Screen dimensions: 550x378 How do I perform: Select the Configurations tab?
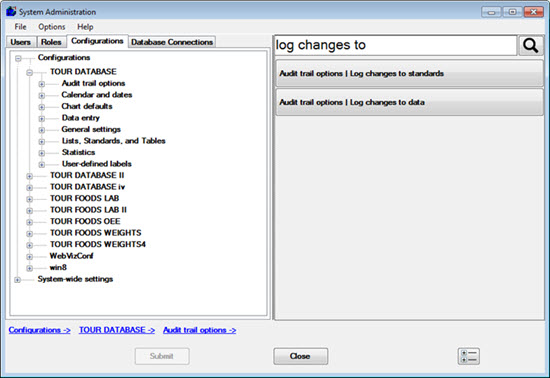tap(97, 41)
